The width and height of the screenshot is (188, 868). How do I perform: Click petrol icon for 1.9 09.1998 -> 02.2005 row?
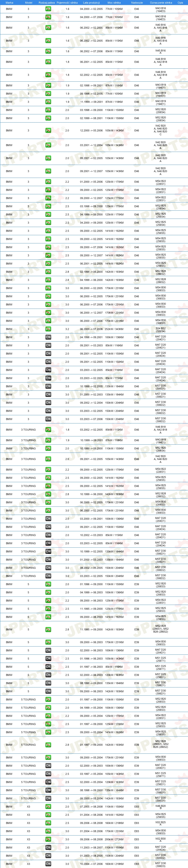click(48, 94)
